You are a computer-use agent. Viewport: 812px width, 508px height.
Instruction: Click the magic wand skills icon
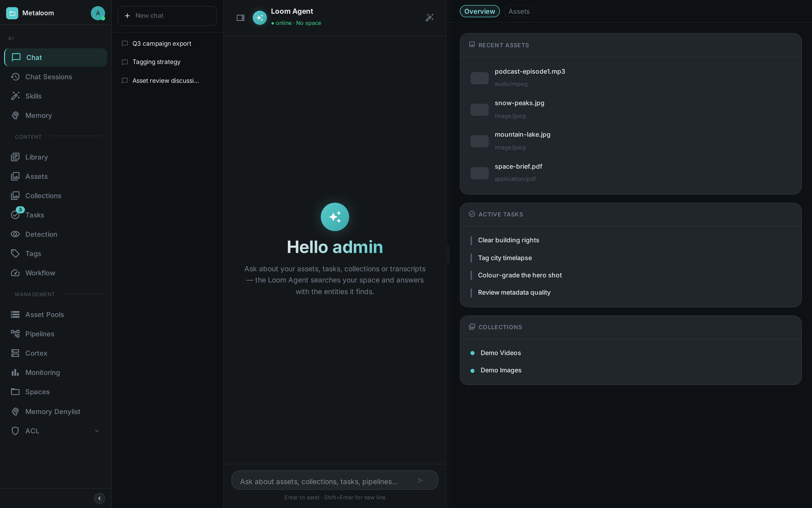pyautogui.click(x=430, y=18)
